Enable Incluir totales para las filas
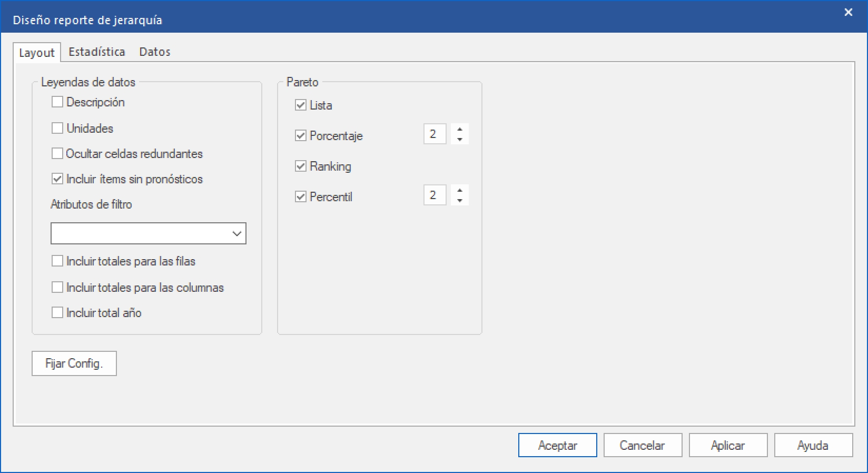868x473 pixels. tap(57, 261)
